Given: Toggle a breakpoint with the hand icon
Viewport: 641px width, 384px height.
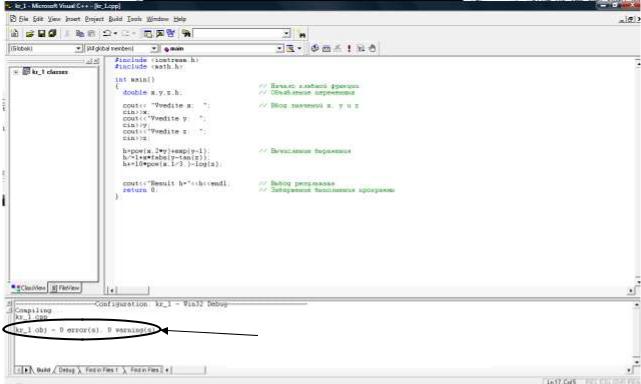Looking at the screenshot, I should coord(372,48).
